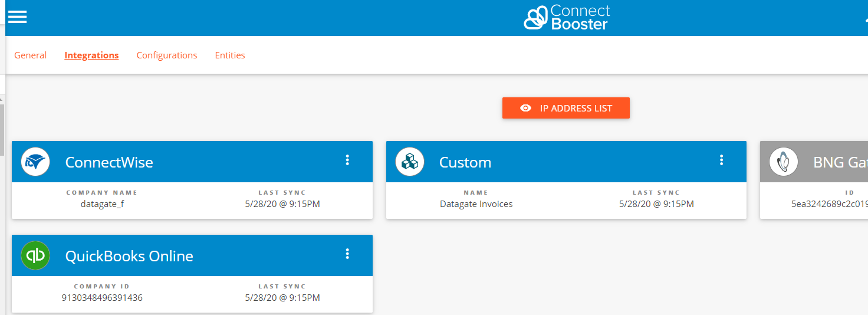This screenshot has width=868, height=315.
Task: Click the ConnectWise integration logo icon
Action: (35, 162)
